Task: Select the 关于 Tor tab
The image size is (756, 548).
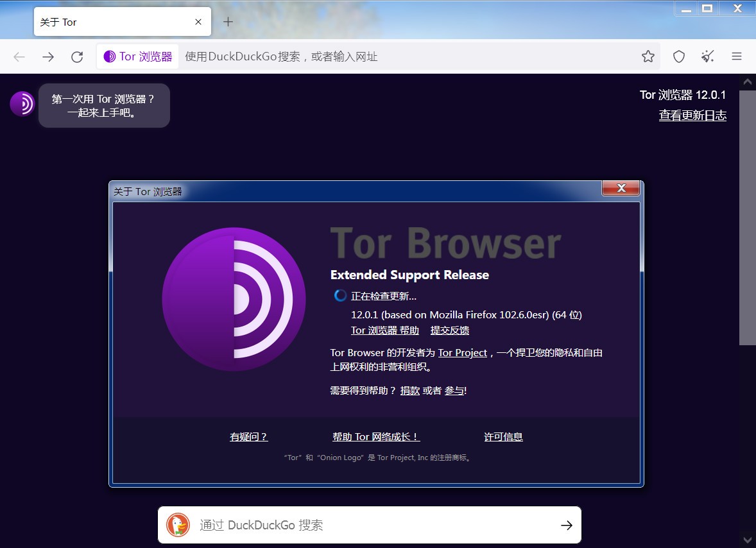Action: (x=123, y=22)
